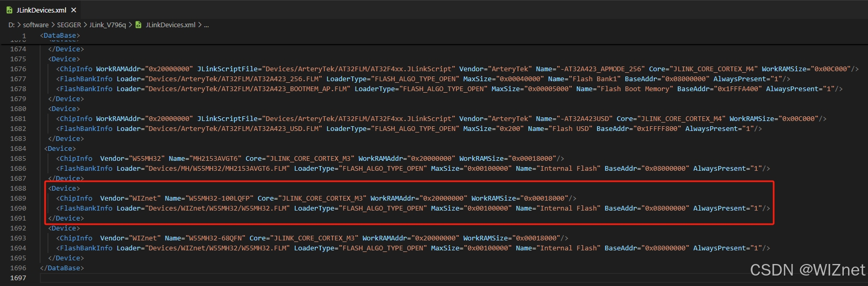Screen dimensions: 868x286
Task: Open the D: drive breadcrumb
Action: tap(12, 25)
